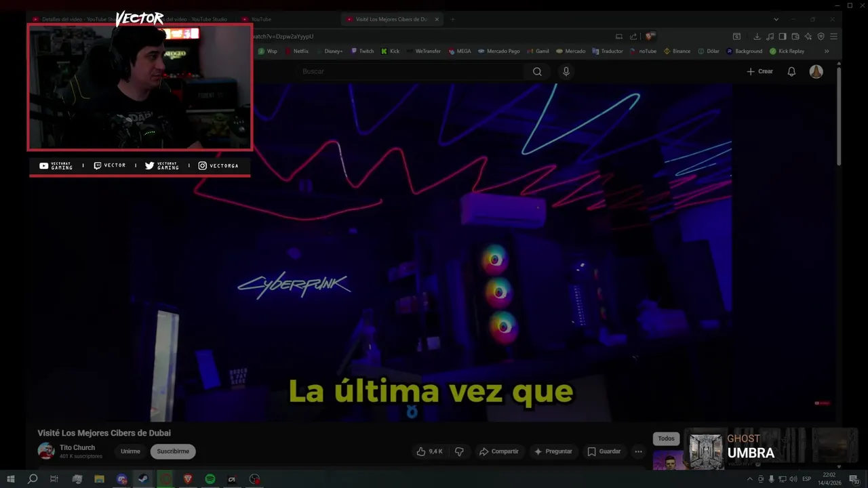Open the noTube bookmark
The height and width of the screenshot is (488, 868).
tap(643, 51)
